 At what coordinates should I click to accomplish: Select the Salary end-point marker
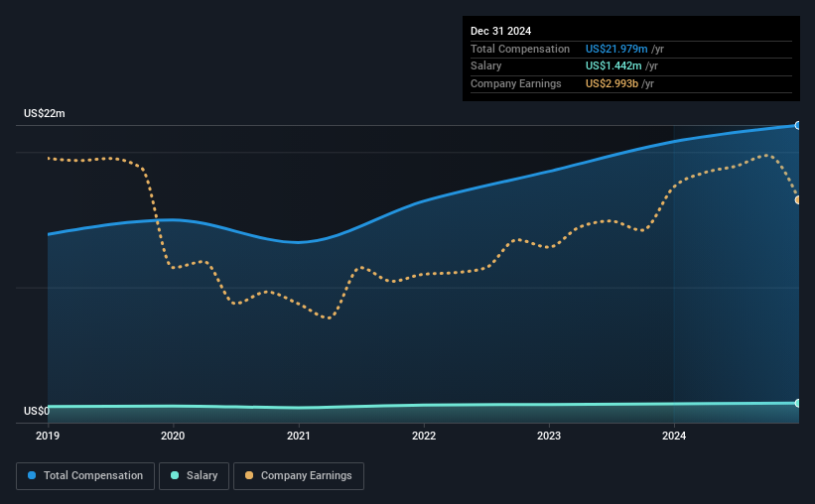pos(798,403)
